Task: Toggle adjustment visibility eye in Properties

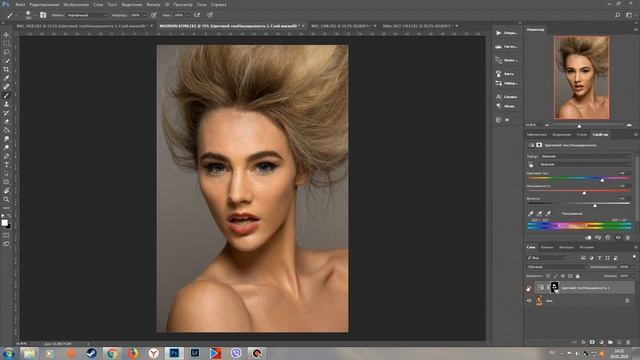Action: coord(618,238)
